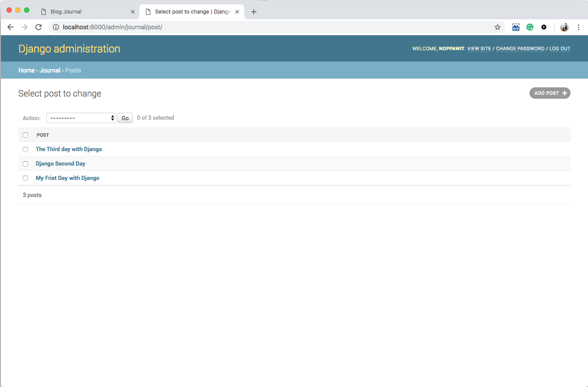
Task: Switch to the Blog Journal tab
Action: click(86, 12)
